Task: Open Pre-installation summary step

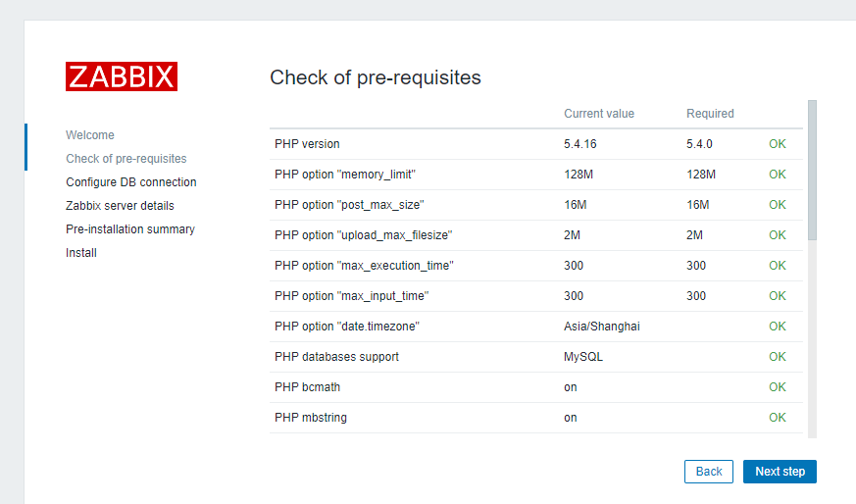Action: point(130,229)
